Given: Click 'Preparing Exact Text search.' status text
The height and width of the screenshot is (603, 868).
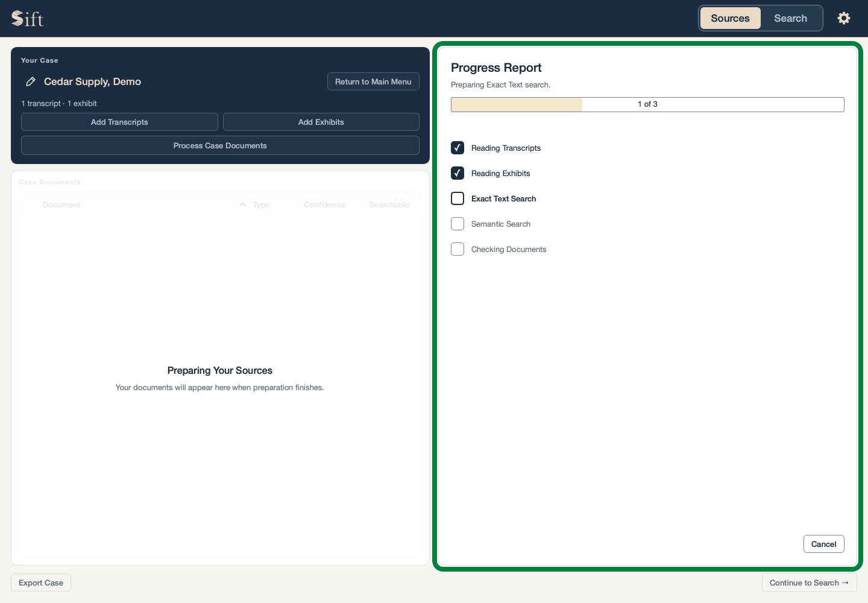Looking at the screenshot, I should pyautogui.click(x=500, y=85).
